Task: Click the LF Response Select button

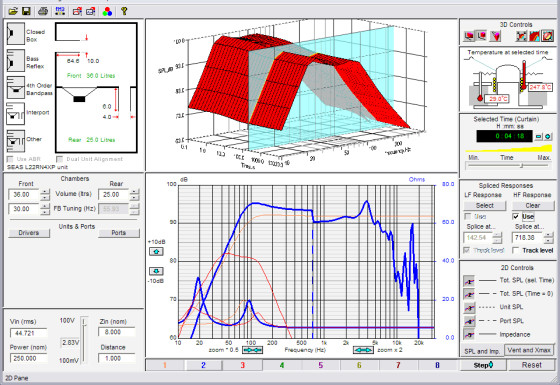Action: click(x=485, y=206)
